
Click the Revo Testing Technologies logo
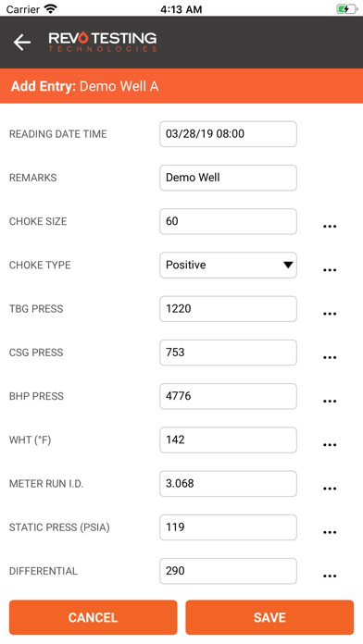click(103, 42)
